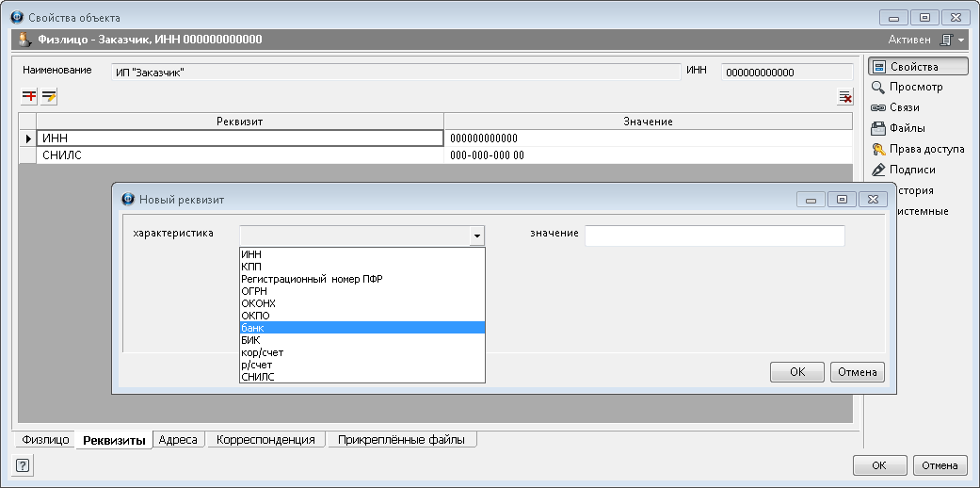Image resolution: width=980 pixels, height=488 pixels.
Task: Click the delete requisite icon with red X
Action: 844,97
